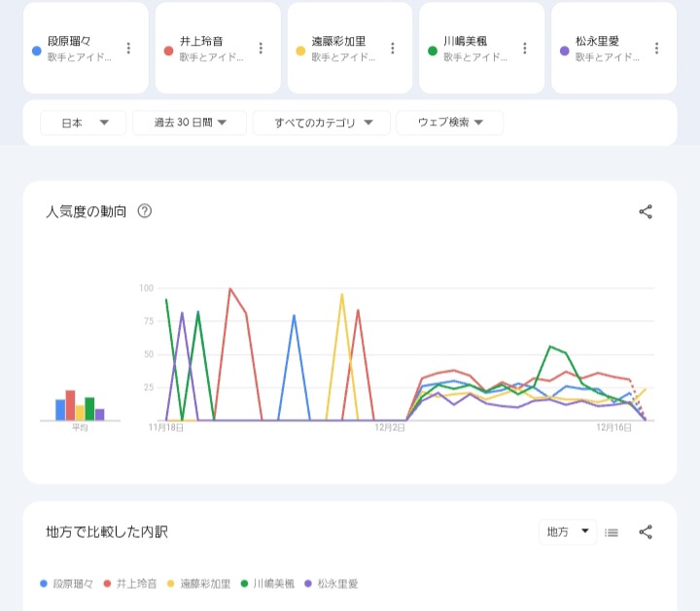
Task: Open three-dot menu for 井上玲音
Action: coord(261,49)
